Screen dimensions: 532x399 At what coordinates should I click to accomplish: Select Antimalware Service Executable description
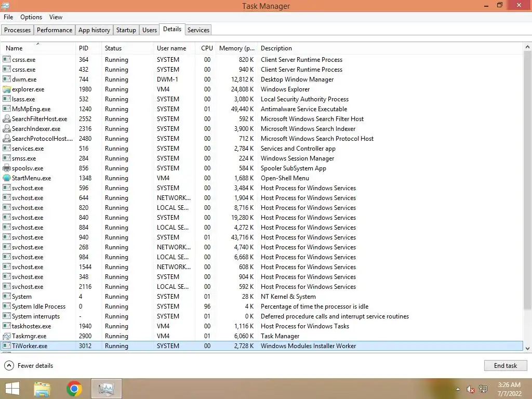[303, 109]
